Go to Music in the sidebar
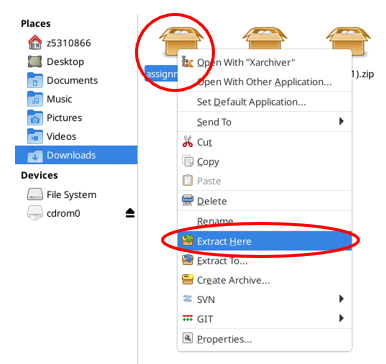Viewport: 386px width, 364px height. 76,99
